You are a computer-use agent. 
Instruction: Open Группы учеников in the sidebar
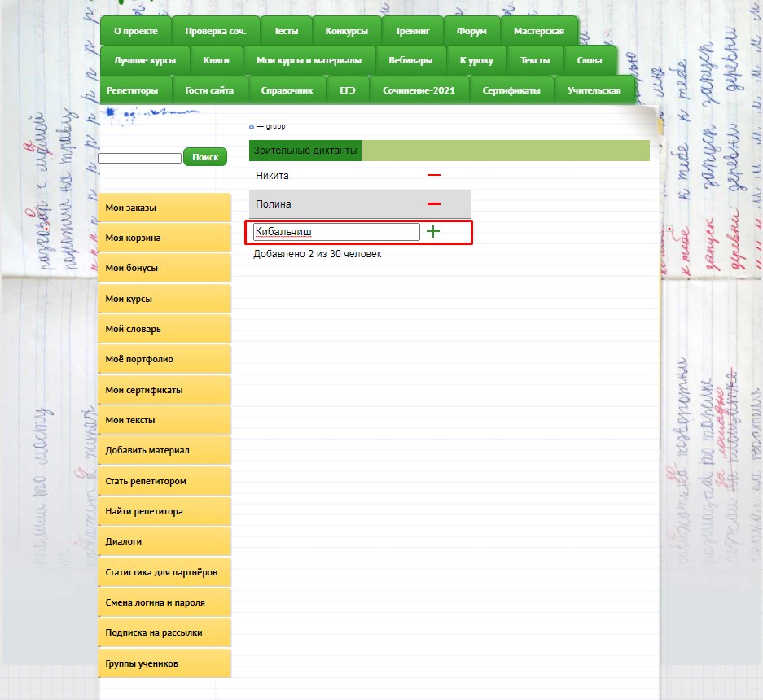click(x=164, y=663)
